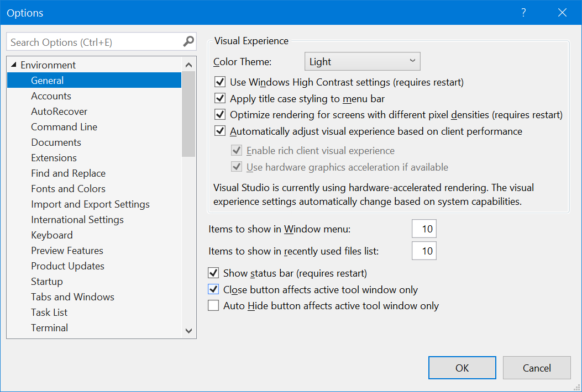Select Tabs and Windows category
Viewport: 582px width, 392px height.
pos(73,297)
